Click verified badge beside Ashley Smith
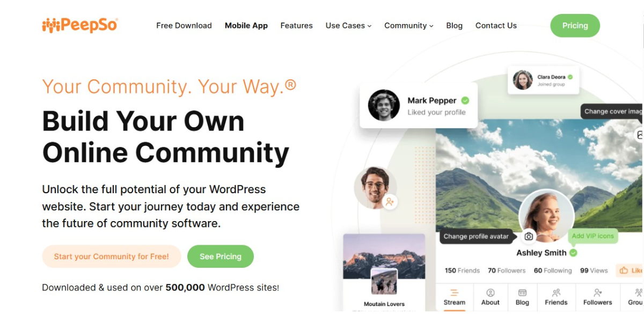The height and width of the screenshot is (322, 644). (573, 253)
